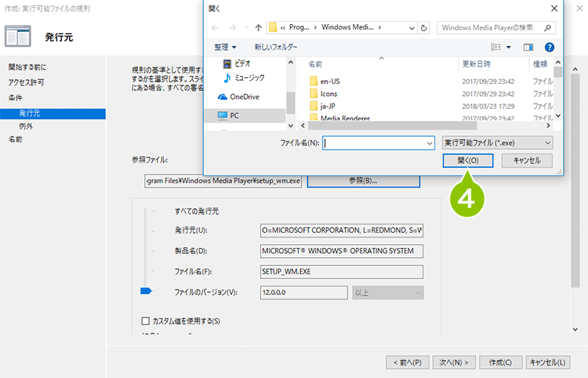Select 発行元 wizard step

click(x=52, y=113)
